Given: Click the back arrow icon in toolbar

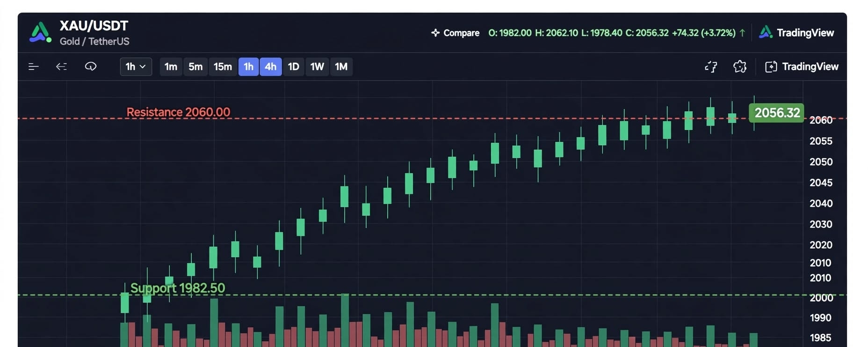Looking at the screenshot, I should (61, 66).
